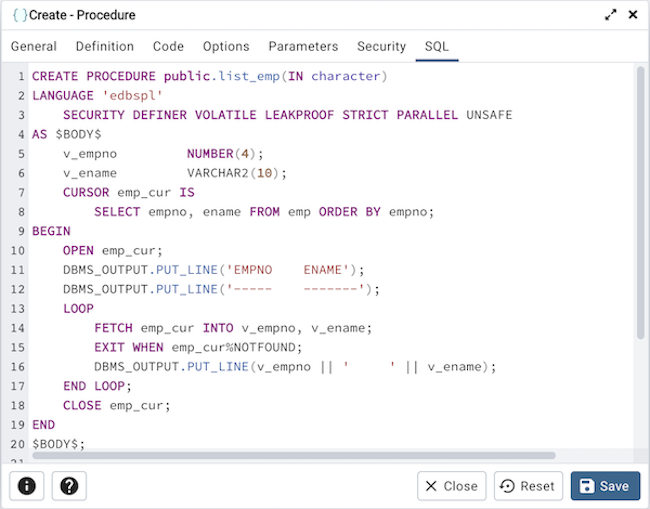The height and width of the screenshot is (509, 650).
Task: Select the SQL tab
Action: (x=437, y=46)
